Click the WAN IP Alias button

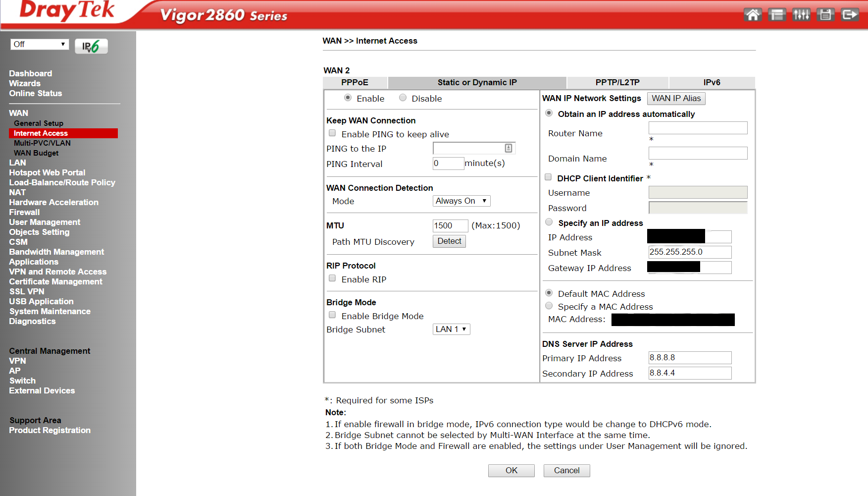pos(676,98)
